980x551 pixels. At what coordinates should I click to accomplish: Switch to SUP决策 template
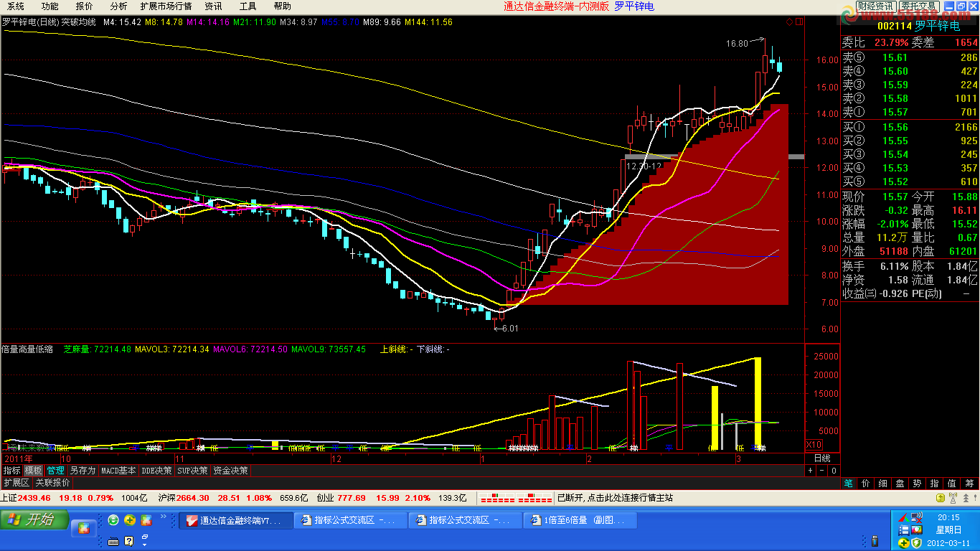pos(193,471)
